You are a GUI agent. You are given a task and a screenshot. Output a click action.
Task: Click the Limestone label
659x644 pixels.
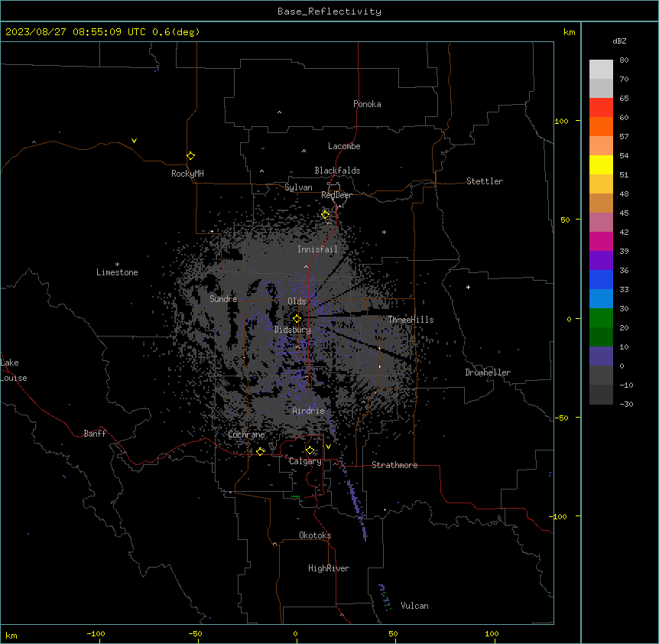pos(117,272)
